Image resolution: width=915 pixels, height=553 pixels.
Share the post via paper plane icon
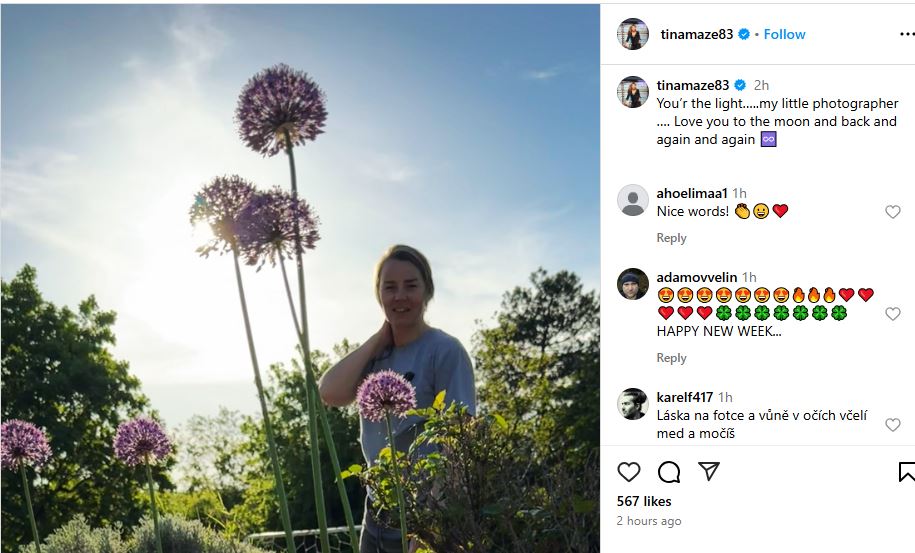coord(708,472)
